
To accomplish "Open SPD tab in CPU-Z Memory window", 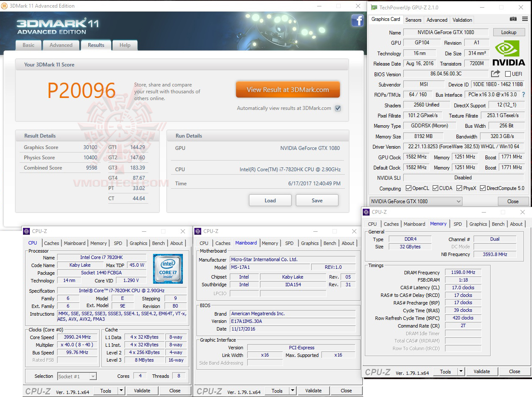I will point(458,224).
